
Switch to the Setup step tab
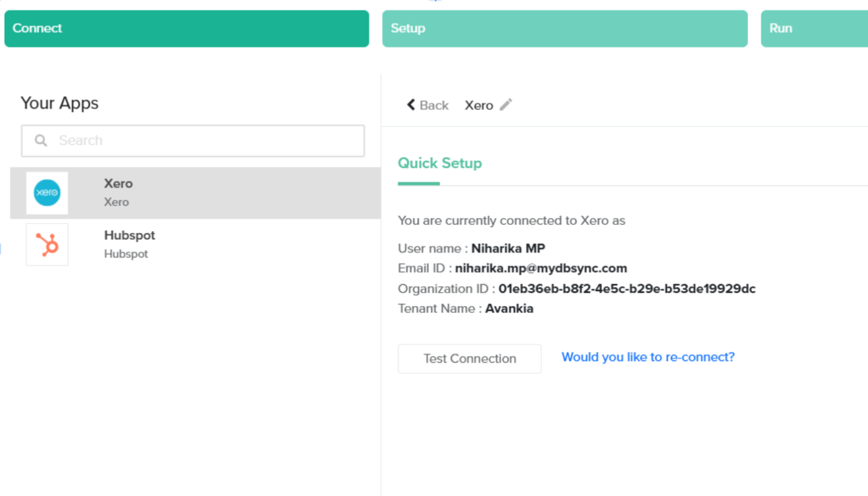coord(564,28)
